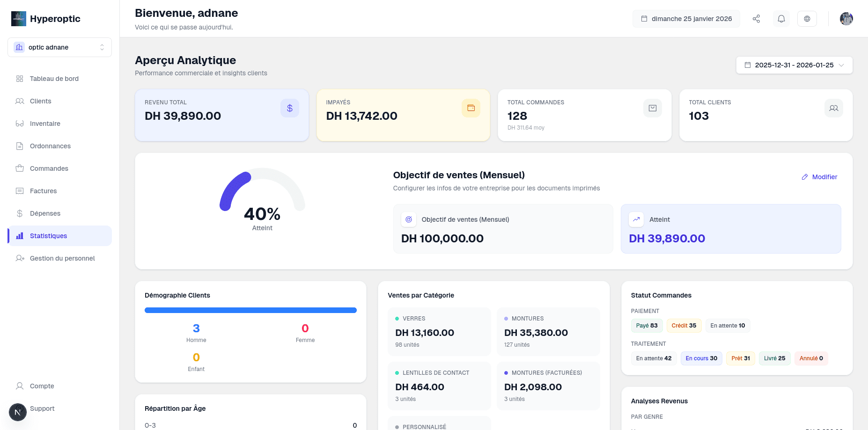Click the wallet icon on Impayés card
The image size is (868, 430).
coord(471,108)
